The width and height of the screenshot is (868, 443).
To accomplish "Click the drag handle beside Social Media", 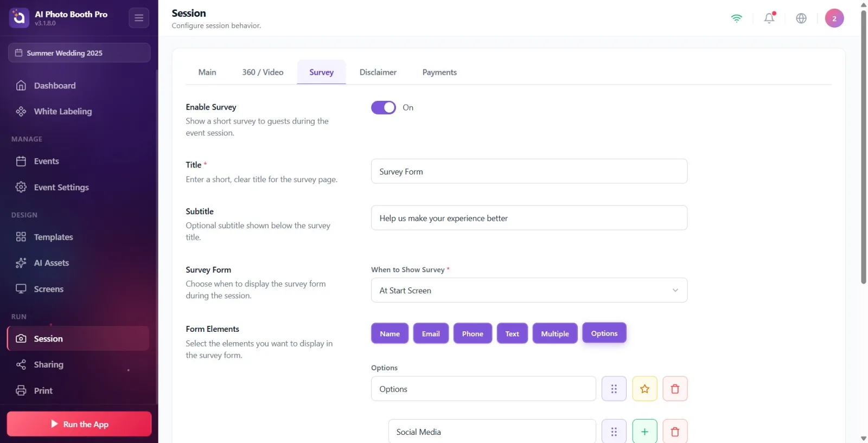I will coord(614,432).
